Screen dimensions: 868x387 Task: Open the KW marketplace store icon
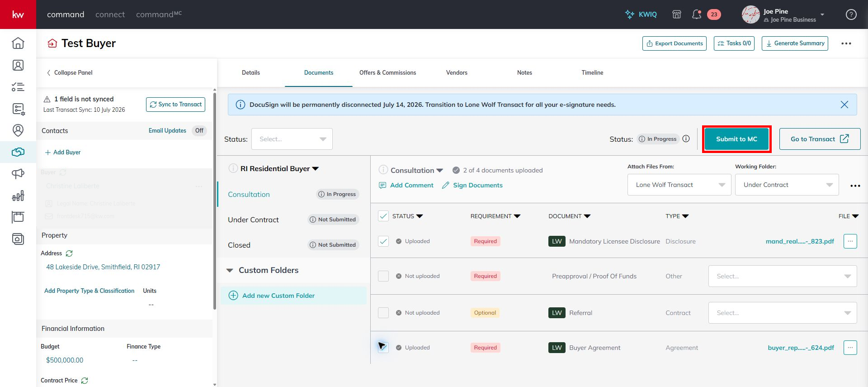click(677, 14)
